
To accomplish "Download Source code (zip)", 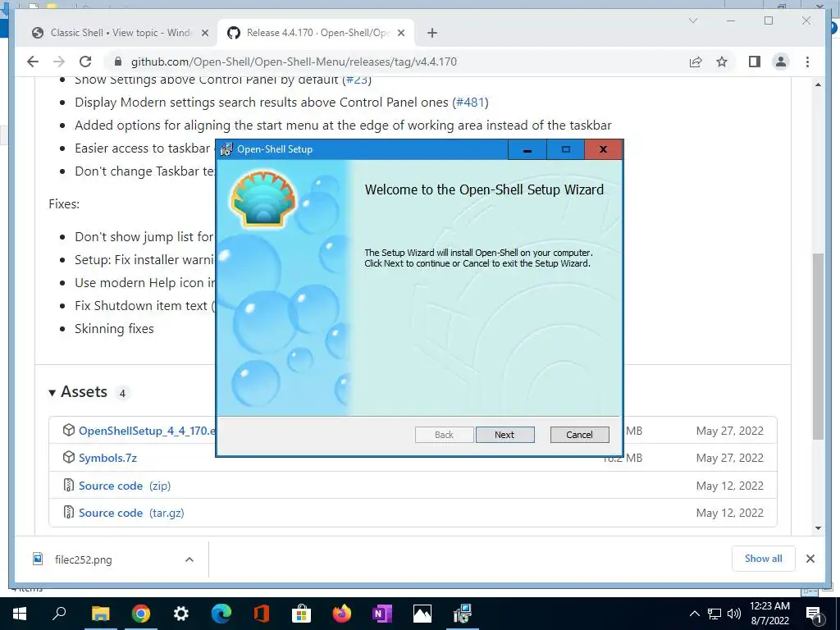I will (125, 486).
